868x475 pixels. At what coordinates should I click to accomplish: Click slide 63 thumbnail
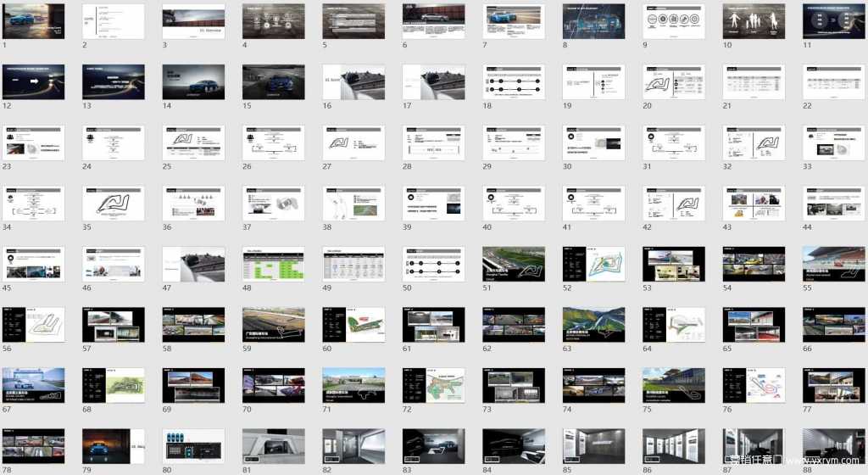[594, 325]
